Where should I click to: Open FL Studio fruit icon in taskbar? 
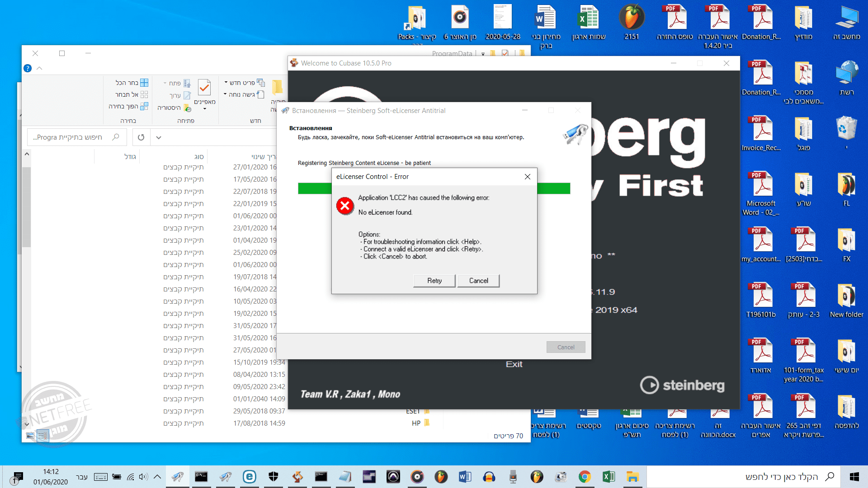441,477
